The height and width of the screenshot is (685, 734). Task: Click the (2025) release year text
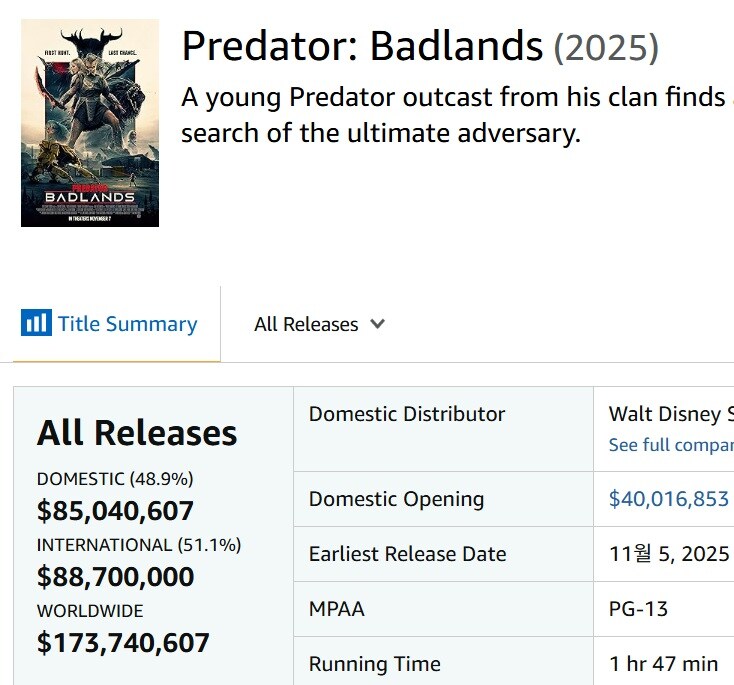click(x=606, y=47)
